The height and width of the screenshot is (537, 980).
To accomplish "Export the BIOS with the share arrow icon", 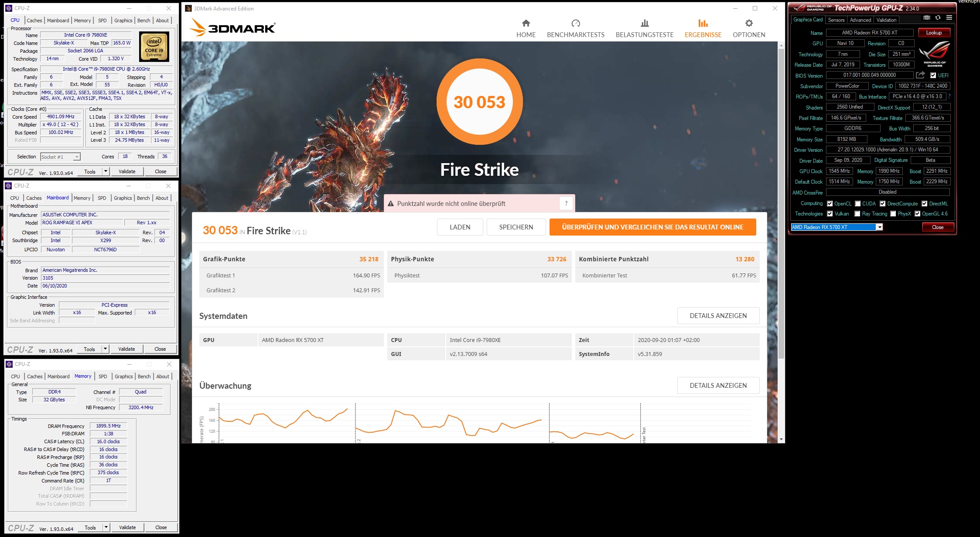I will click(x=920, y=75).
